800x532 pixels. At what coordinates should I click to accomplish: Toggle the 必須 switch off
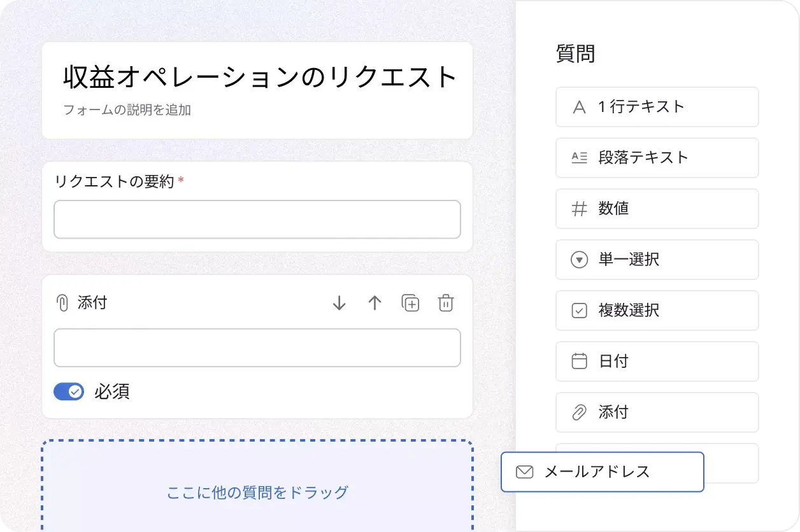click(x=69, y=391)
